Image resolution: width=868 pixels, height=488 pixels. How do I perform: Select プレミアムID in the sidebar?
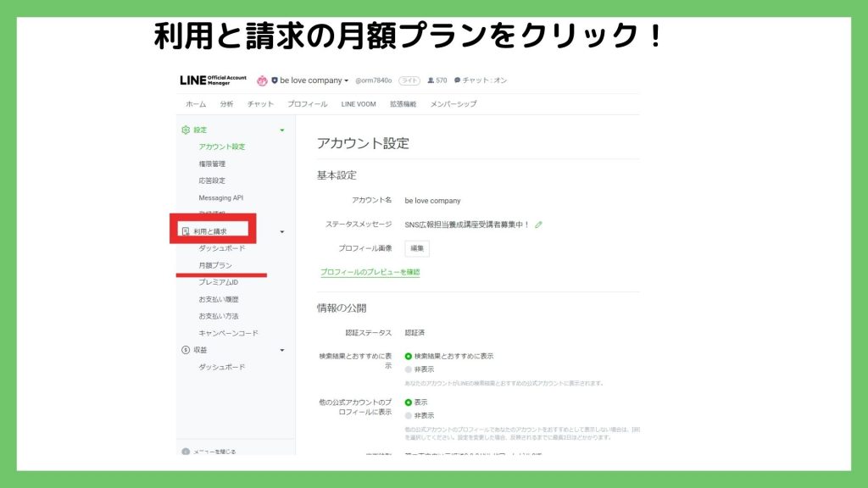coord(218,282)
